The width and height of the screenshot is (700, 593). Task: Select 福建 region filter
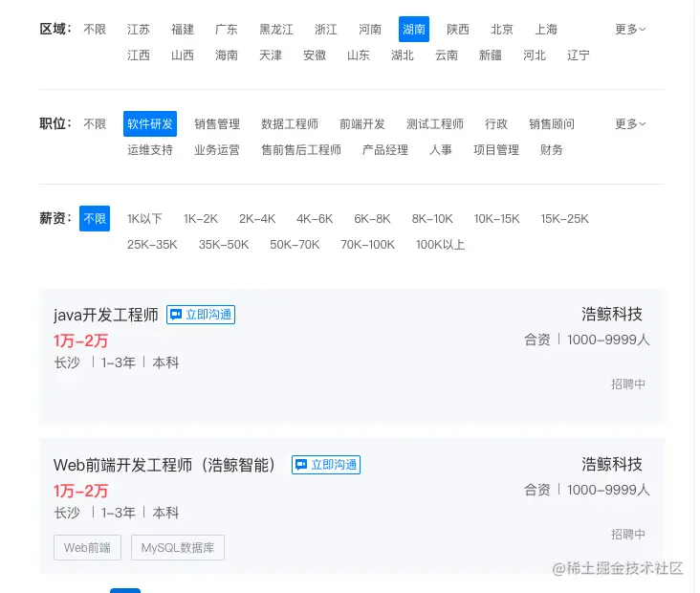(x=183, y=30)
